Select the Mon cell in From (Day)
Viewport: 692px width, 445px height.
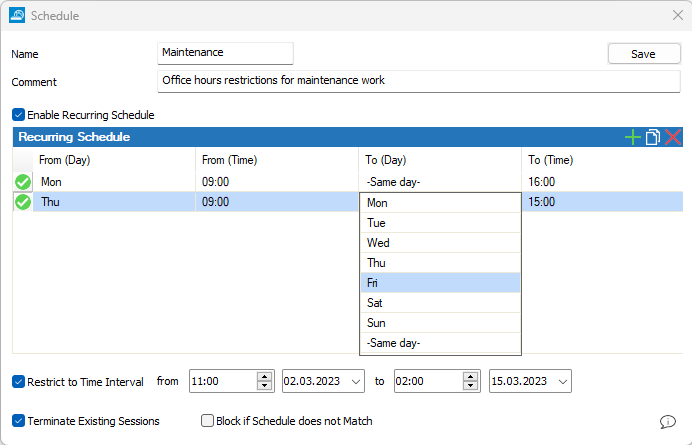114,182
